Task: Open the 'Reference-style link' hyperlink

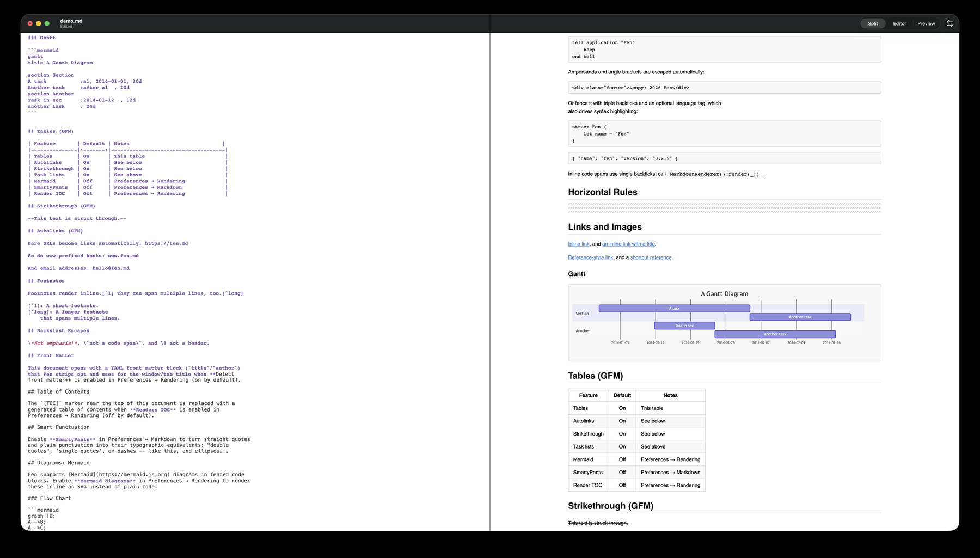Action: 591,257
